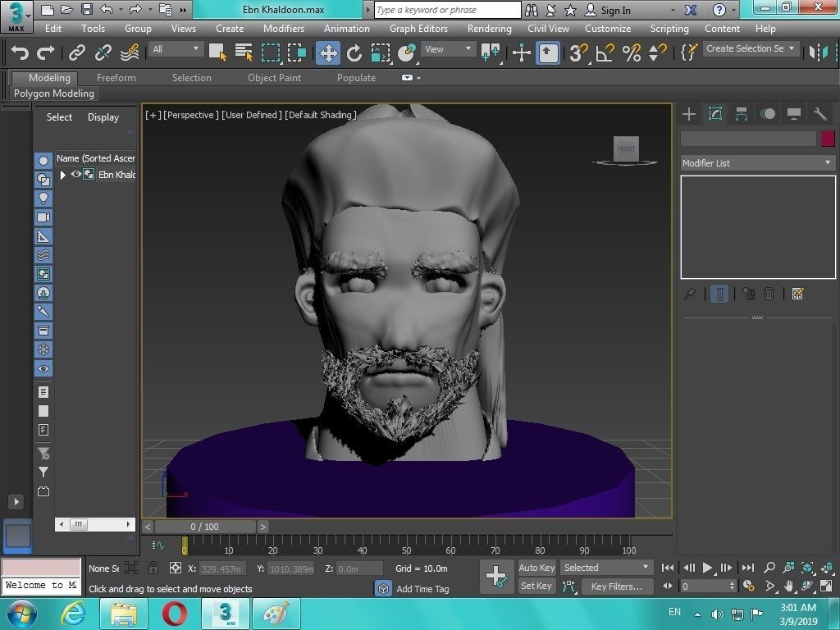
Task: Click the time slider 0 / 100 handle
Action: coord(204,527)
